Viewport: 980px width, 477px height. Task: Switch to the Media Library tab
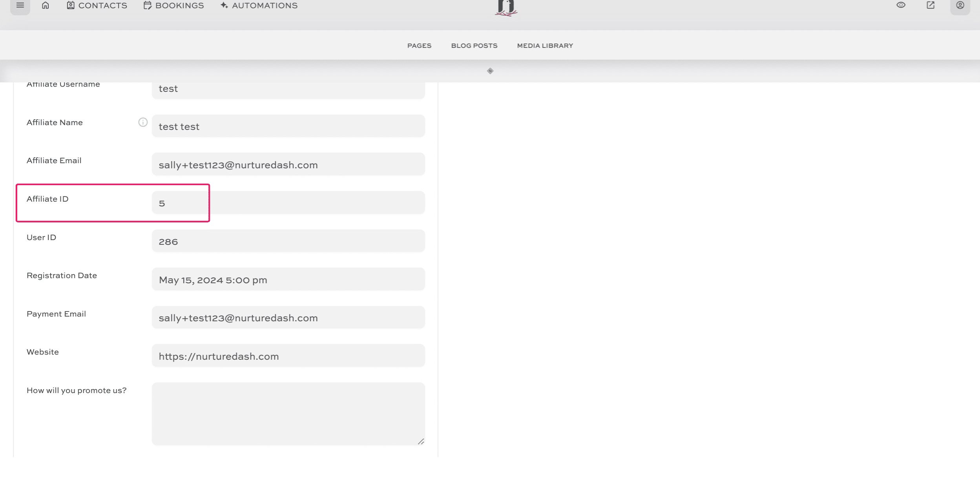(545, 46)
